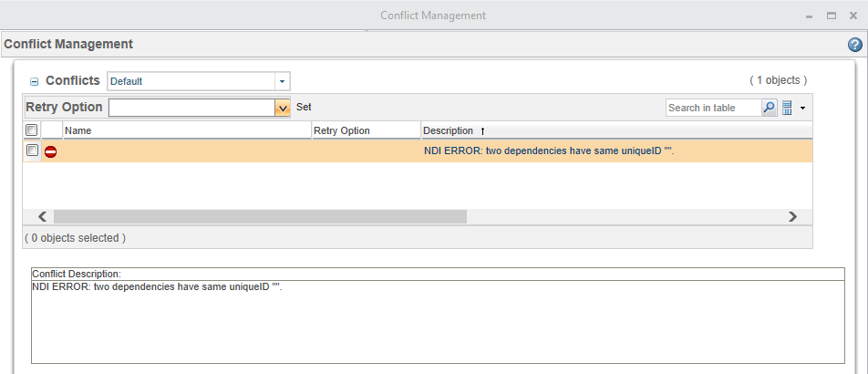The image size is (868, 374).
Task: Check the NDI ERROR row checkbox
Action: tap(32, 151)
